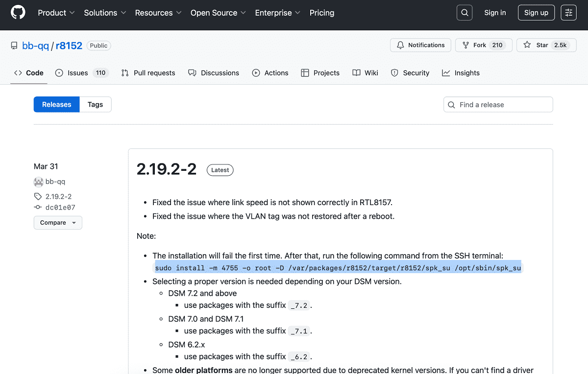This screenshot has width=588, height=374.
Task: Open the search magnifier button
Action: (465, 13)
